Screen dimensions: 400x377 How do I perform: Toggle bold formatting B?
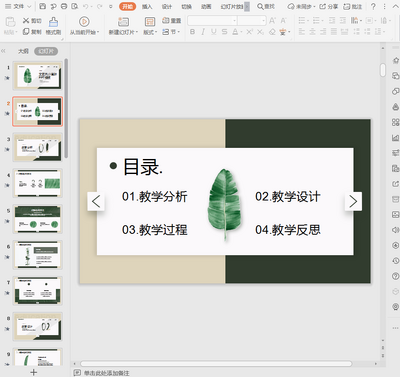click(x=192, y=32)
